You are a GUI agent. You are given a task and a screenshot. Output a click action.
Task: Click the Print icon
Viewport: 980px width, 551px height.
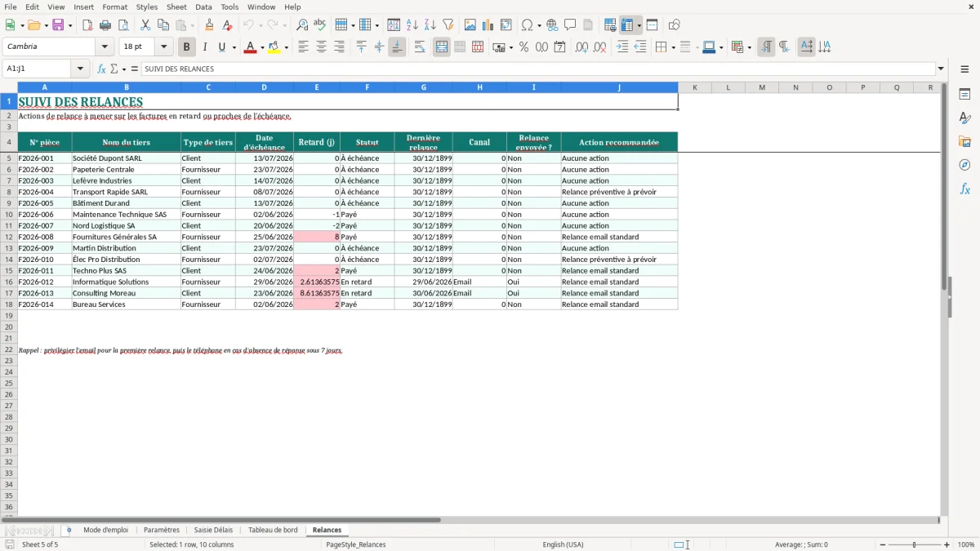(105, 25)
